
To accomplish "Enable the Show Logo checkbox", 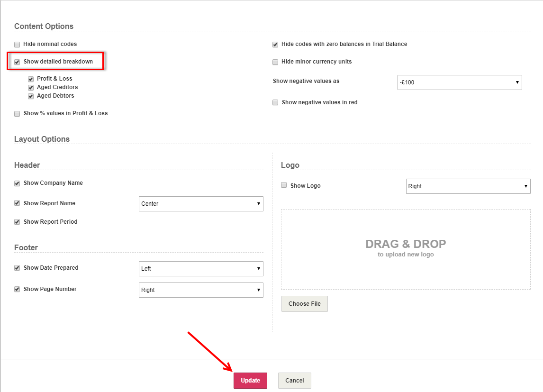I will [x=284, y=185].
